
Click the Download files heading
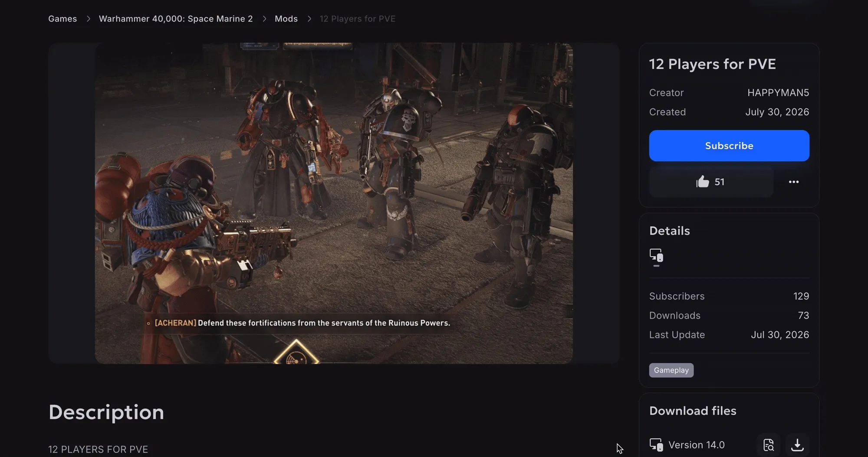(693, 411)
